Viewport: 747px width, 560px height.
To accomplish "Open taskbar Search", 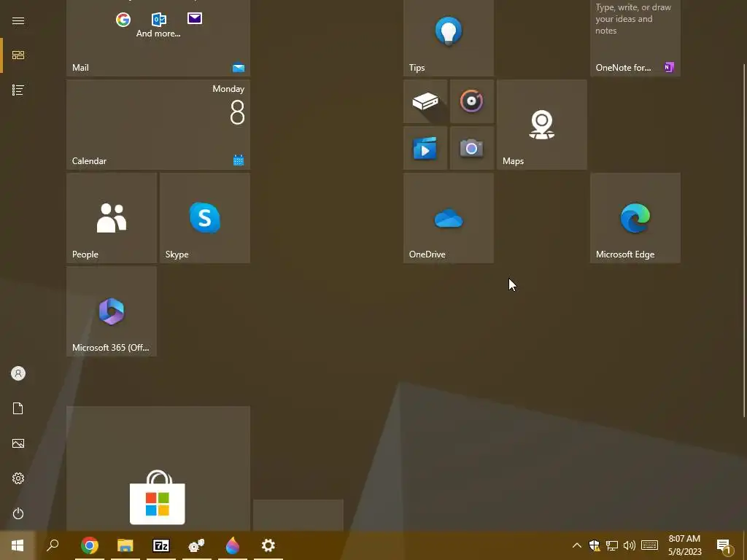I will click(53, 545).
